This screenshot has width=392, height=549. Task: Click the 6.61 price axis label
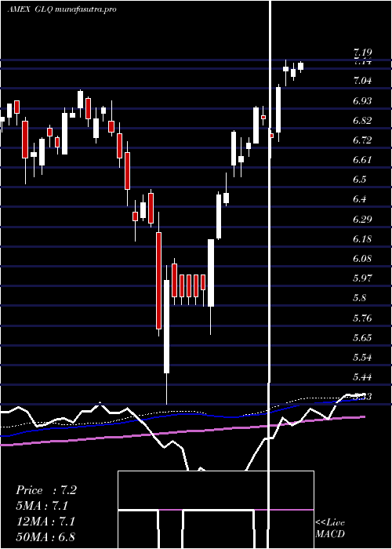point(362,160)
